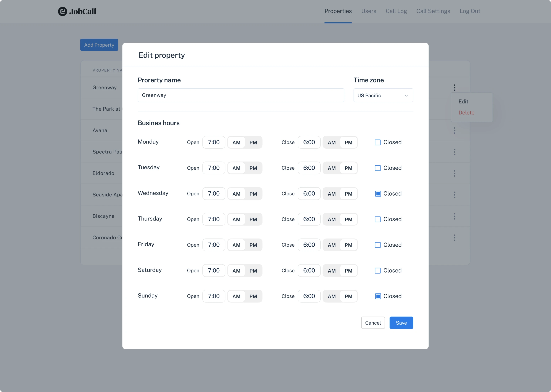Select Users in the navigation bar
The height and width of the screenshot is (392, 551).
369,11
